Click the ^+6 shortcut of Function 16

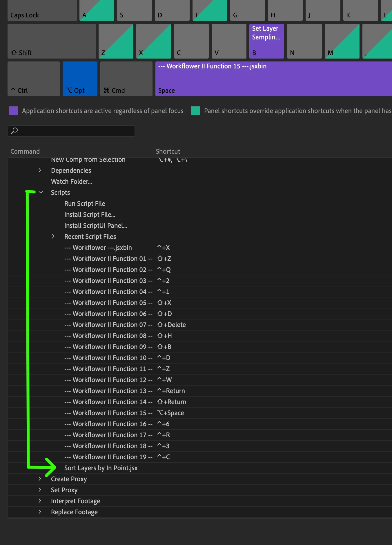(x=163, y=424)
